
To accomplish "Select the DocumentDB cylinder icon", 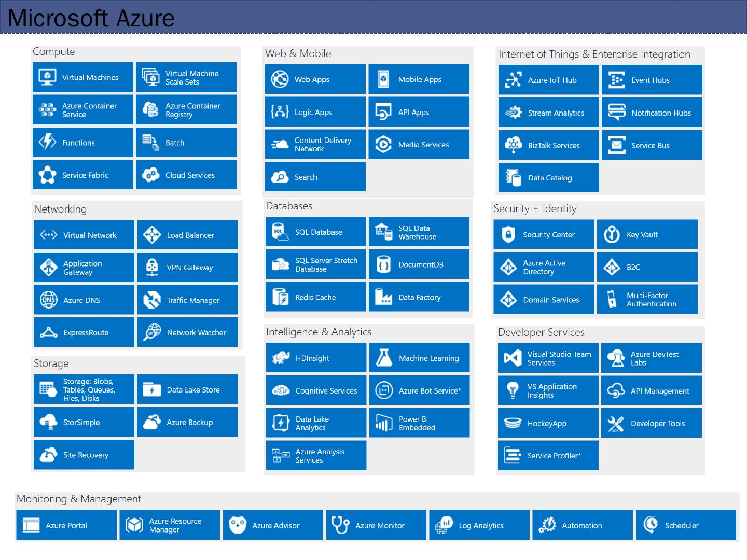I will pyautogui.click(x=383, y=264).
